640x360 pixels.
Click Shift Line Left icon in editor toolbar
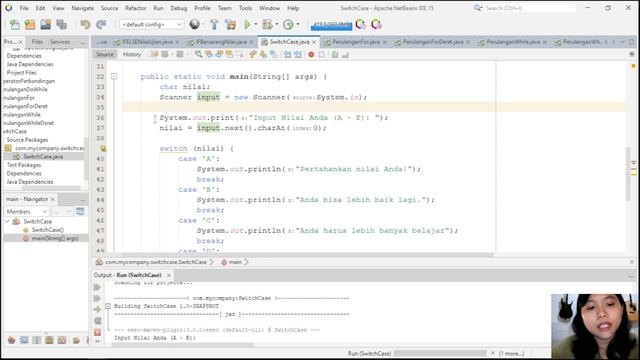[x=287, y=54]
